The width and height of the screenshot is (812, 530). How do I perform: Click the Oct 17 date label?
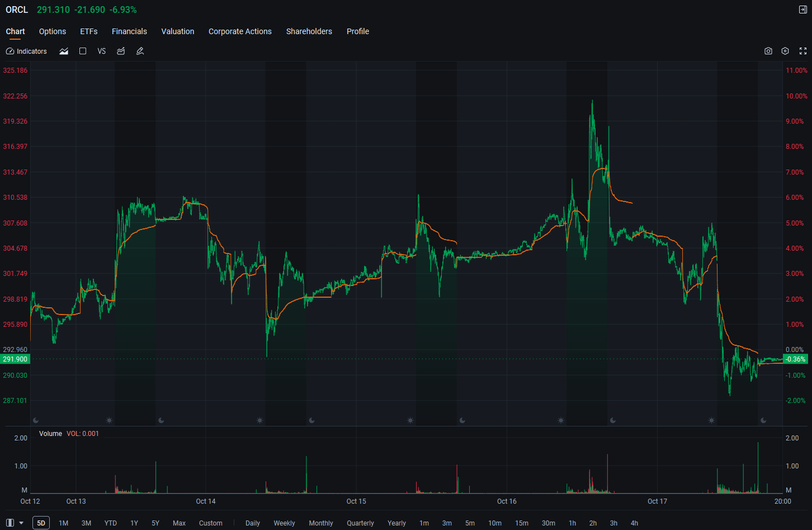point(657,501)
